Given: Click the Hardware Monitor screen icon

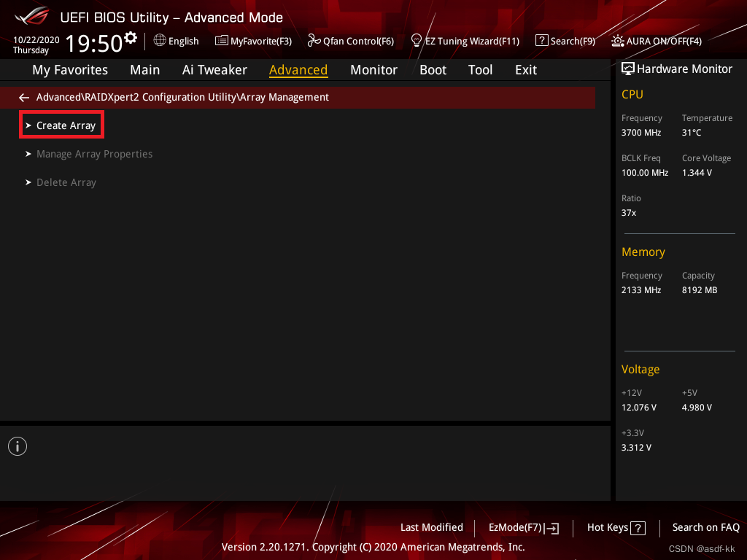Looking at the screenshot, I should pos(628,69).
